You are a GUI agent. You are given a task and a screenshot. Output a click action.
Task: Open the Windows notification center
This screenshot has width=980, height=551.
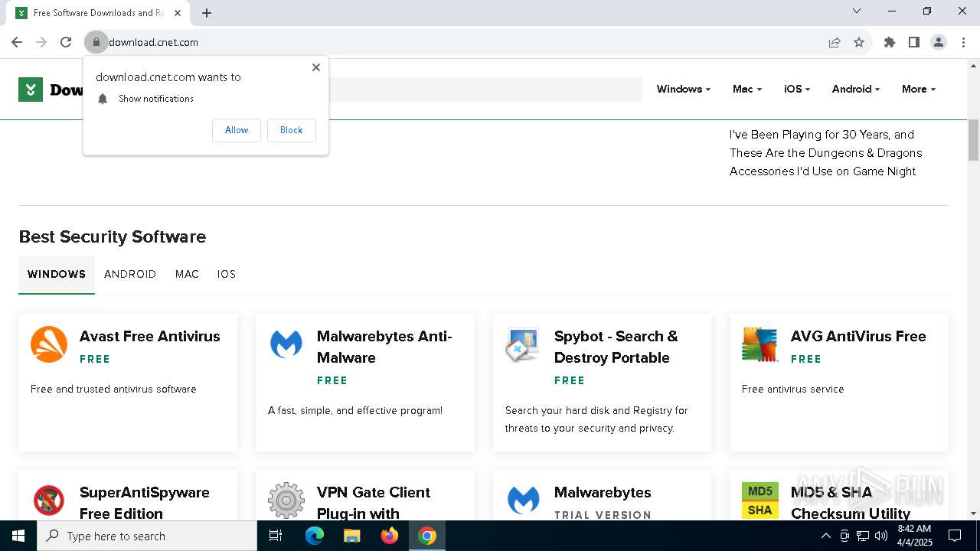(955, 536)
